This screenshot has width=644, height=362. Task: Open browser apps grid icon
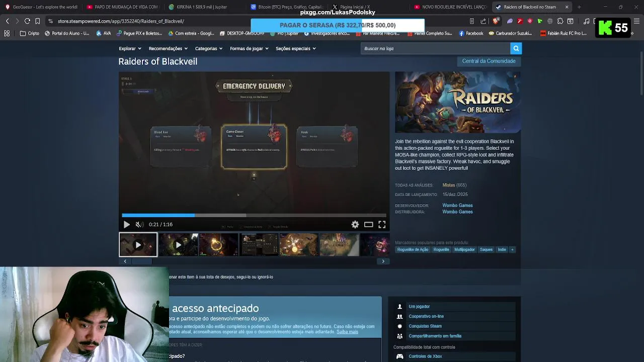(7, 33)
